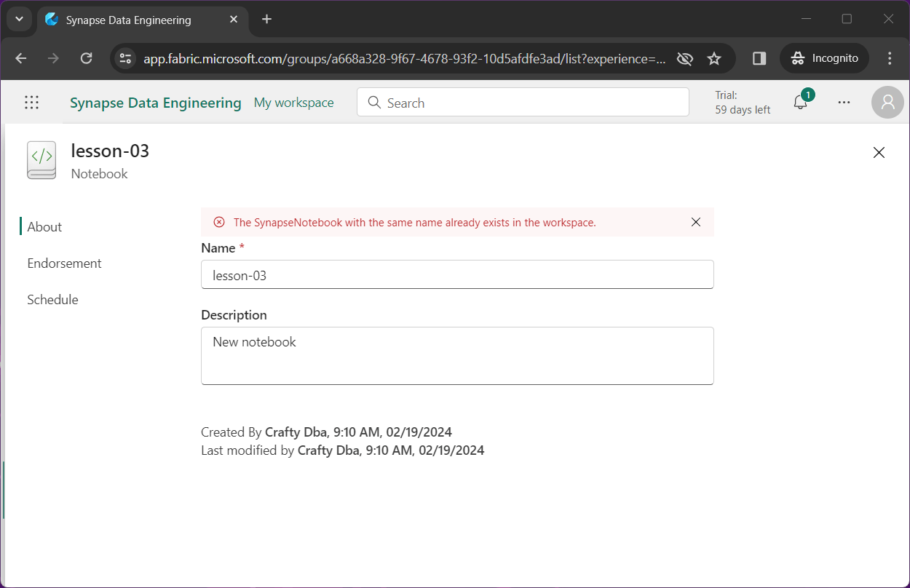Toggle the browser side panel

(x=759, y=58)
